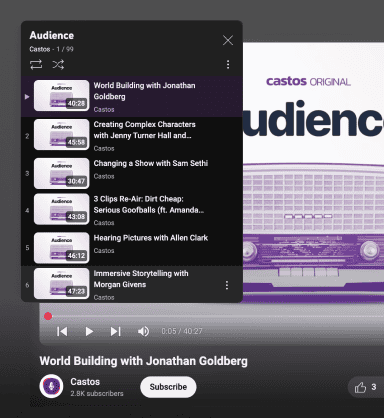The width and height of the screenshot is (384, 418).
Task: Open the playlist three-dot options menu
Action: pyautogui.click(x=228, y=64)
